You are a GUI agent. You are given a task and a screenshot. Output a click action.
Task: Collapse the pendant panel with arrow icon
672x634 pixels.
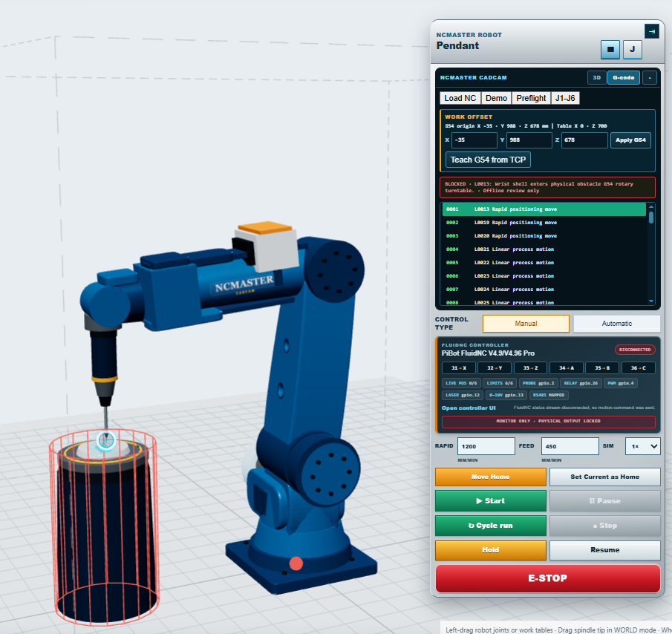coord(651,31)
